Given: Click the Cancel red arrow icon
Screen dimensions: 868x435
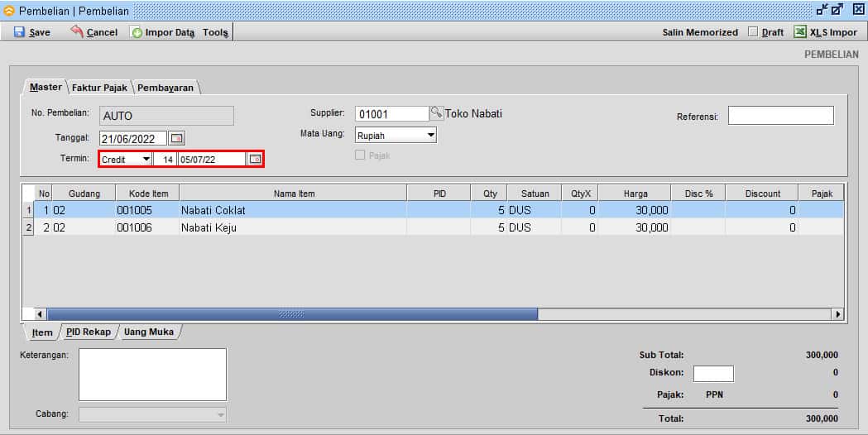Looking at the screenshot, I should click(x=77, y=31).
